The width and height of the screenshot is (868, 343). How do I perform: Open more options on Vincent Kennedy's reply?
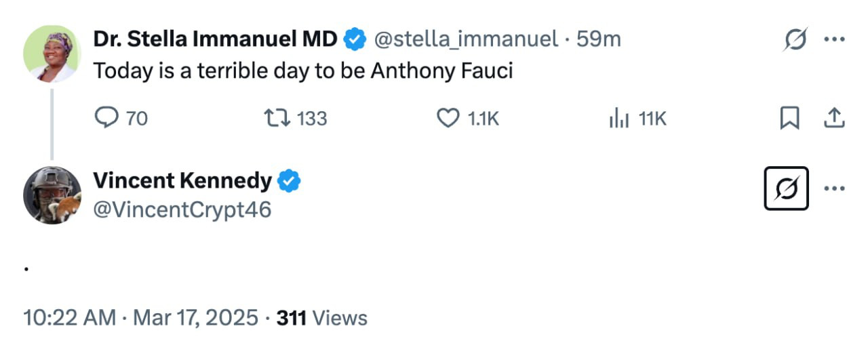834,188
